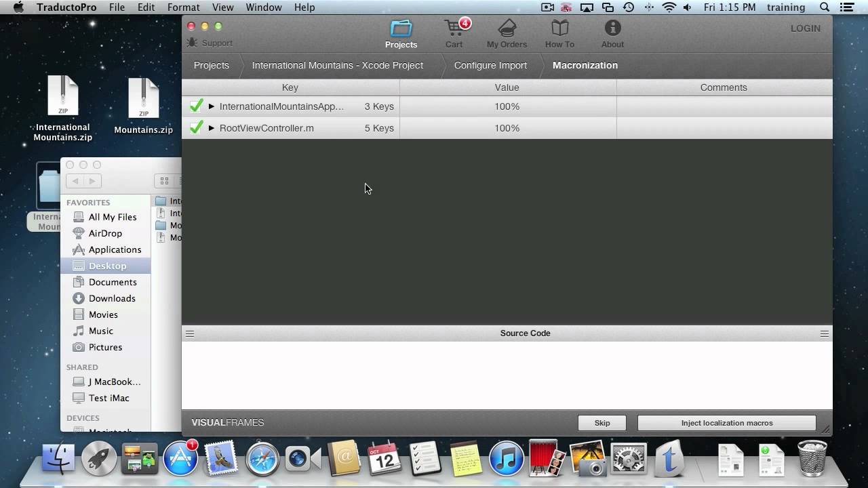
Task: Click Inject localization macros button
Action: [727, 423]
